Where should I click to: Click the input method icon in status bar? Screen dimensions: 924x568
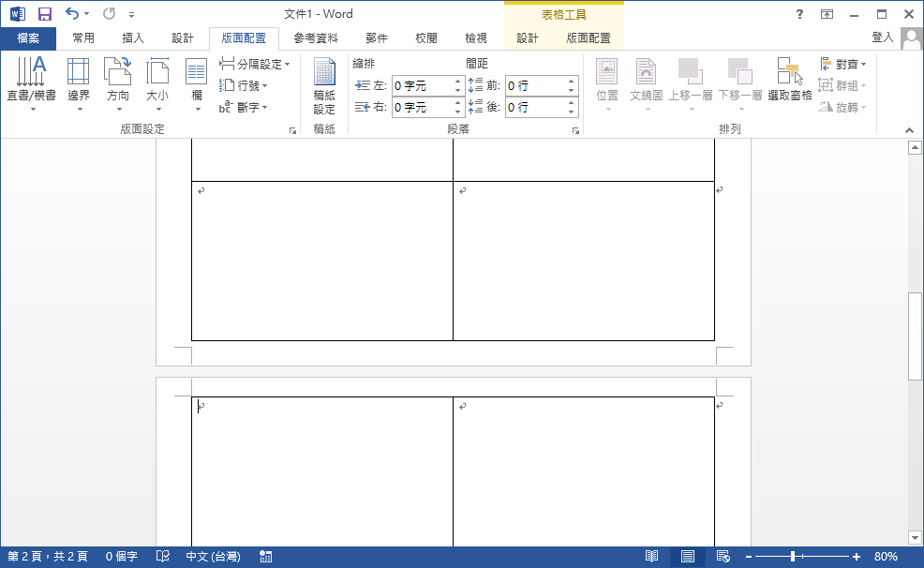(265, 556)
